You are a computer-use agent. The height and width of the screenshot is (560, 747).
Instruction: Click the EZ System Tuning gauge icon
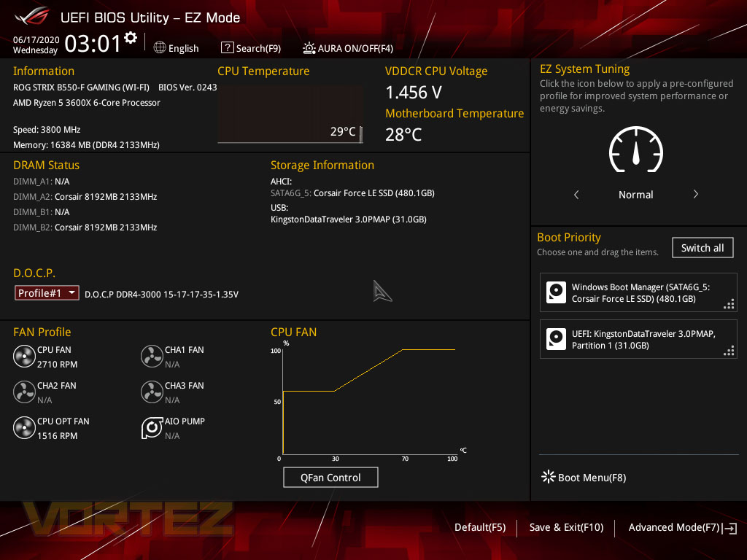(x=636, y=149)
